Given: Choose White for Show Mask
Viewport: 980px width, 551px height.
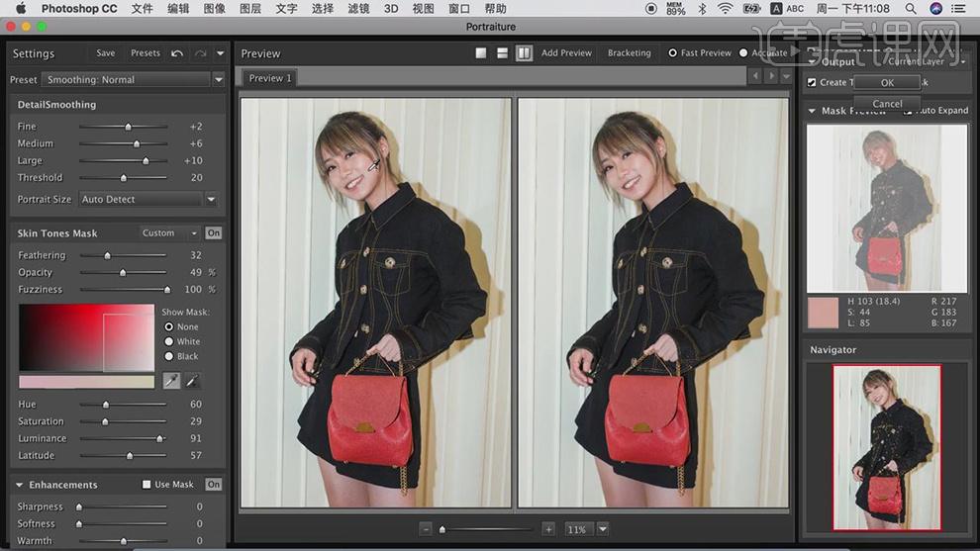Looking at the screenshot, I should point(168,341).
